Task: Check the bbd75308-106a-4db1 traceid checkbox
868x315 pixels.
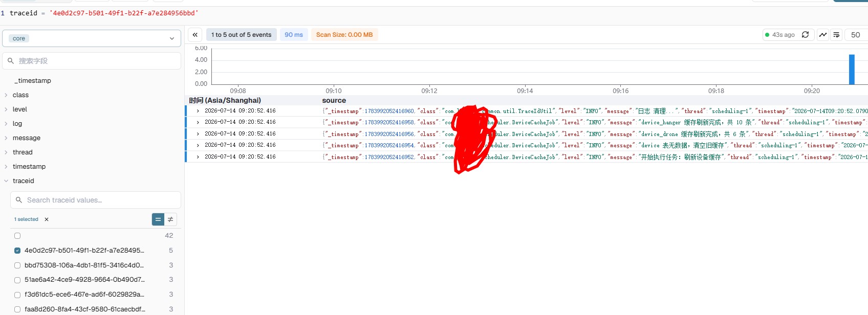Action: (17, 265)
